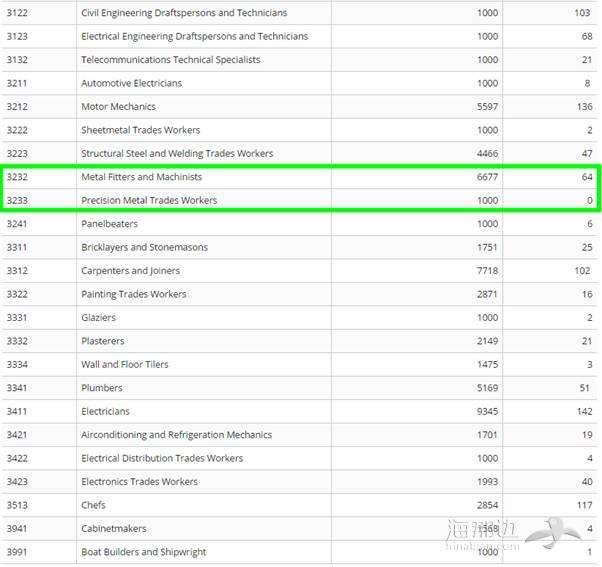The width and height of the screenshot is (602, 567).
Task: Click "Painting Trades Workers" cell
Action: 134,294
